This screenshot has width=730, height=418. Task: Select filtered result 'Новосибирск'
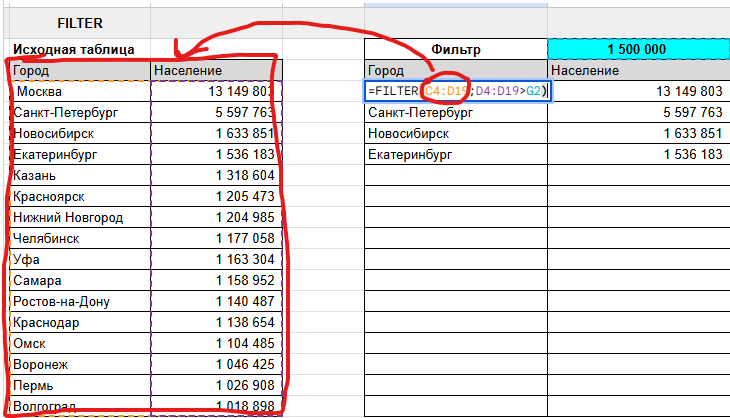[456, 134]
